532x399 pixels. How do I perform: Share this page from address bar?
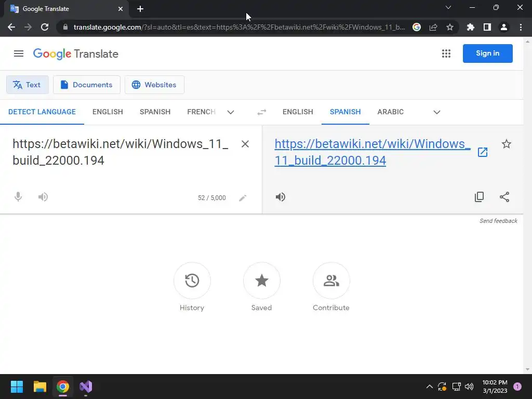tap(433, 27)
